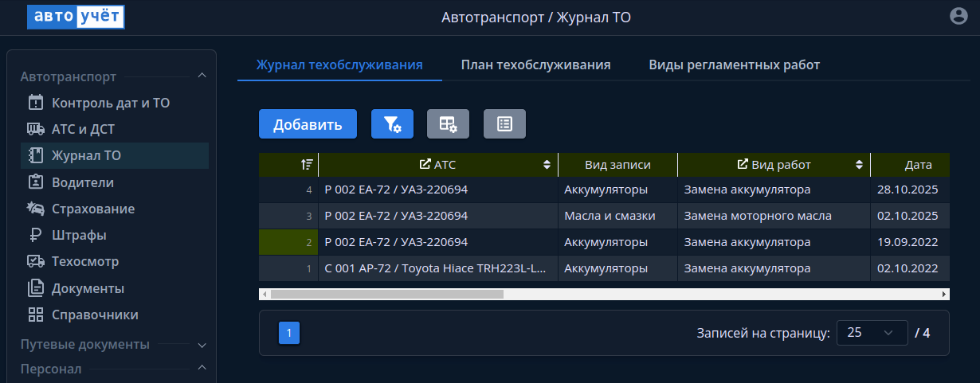Select highlighted row number 2 cell
Screen dimensions: 980x383
pos(288,242)
